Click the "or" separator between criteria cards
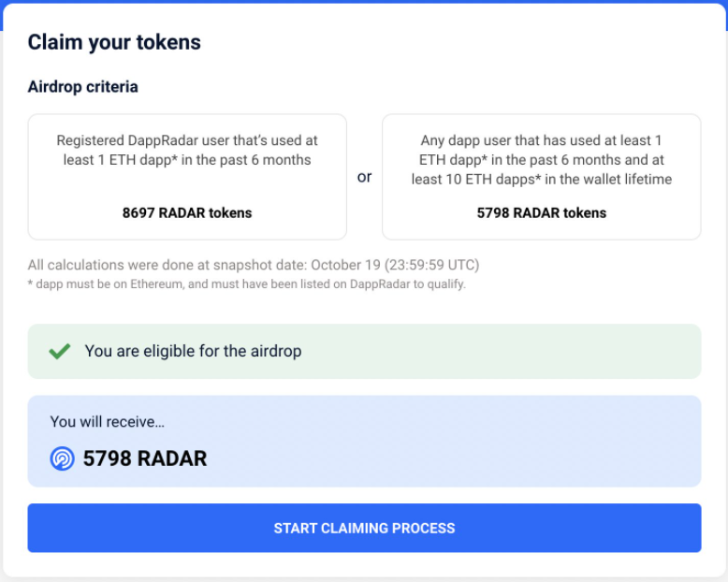This screenshot has height=582, width=728. [x=364, y=177]
